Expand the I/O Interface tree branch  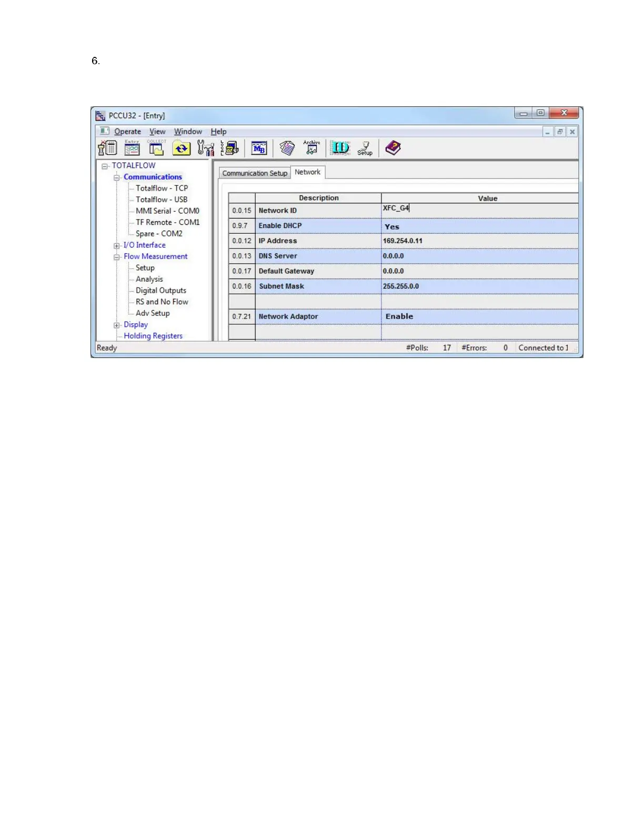pyautogui.click(x=117, y=246)
